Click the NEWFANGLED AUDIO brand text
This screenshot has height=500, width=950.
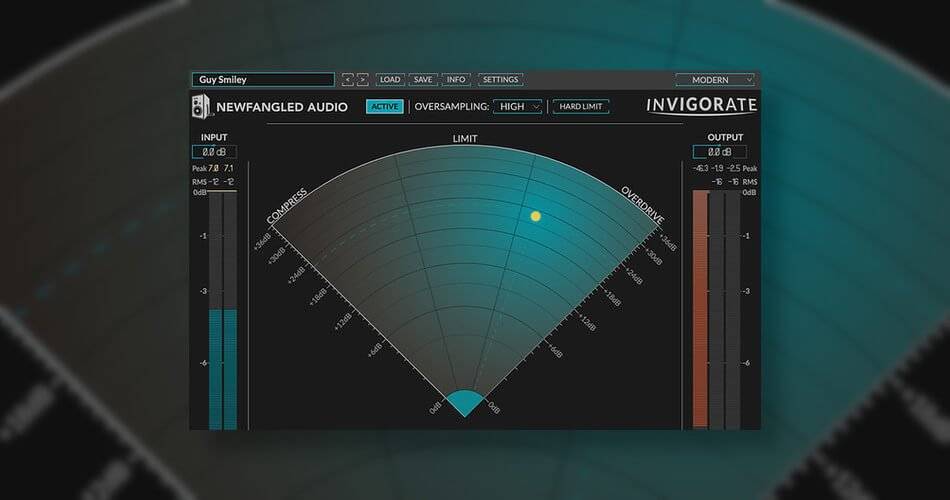(282, 107)
